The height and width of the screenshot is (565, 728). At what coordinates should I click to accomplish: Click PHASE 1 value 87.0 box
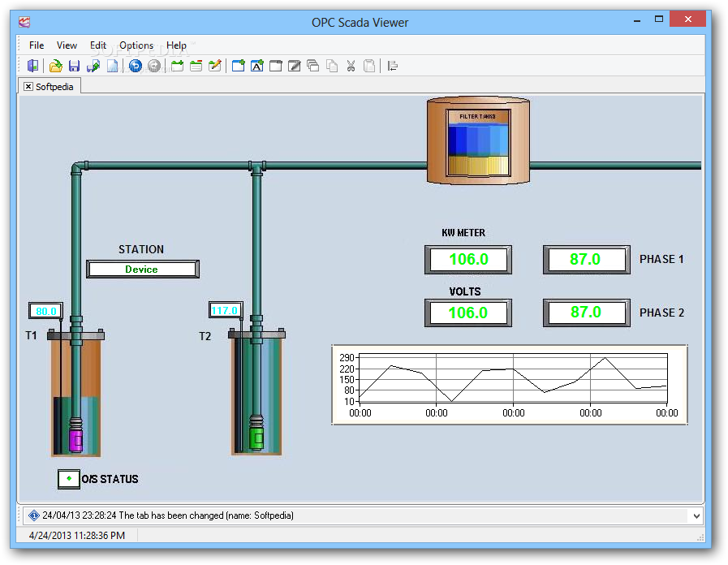[x=587, y=260]
